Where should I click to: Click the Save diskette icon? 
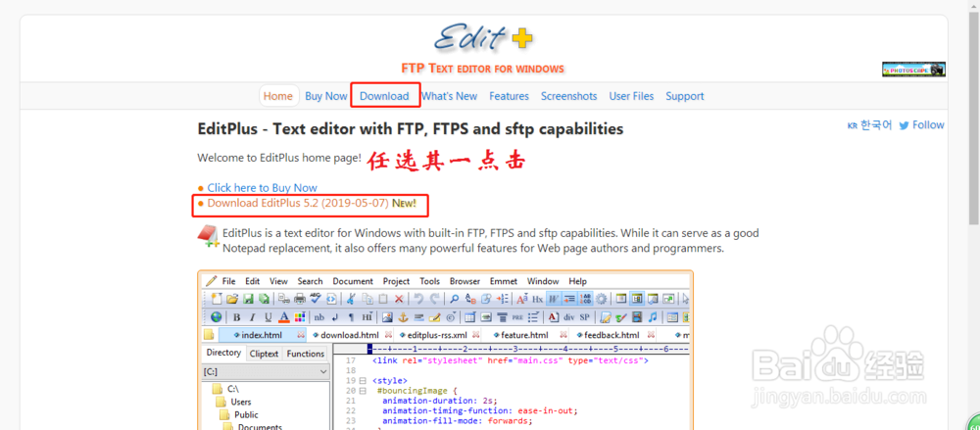(x=248, y=299)
